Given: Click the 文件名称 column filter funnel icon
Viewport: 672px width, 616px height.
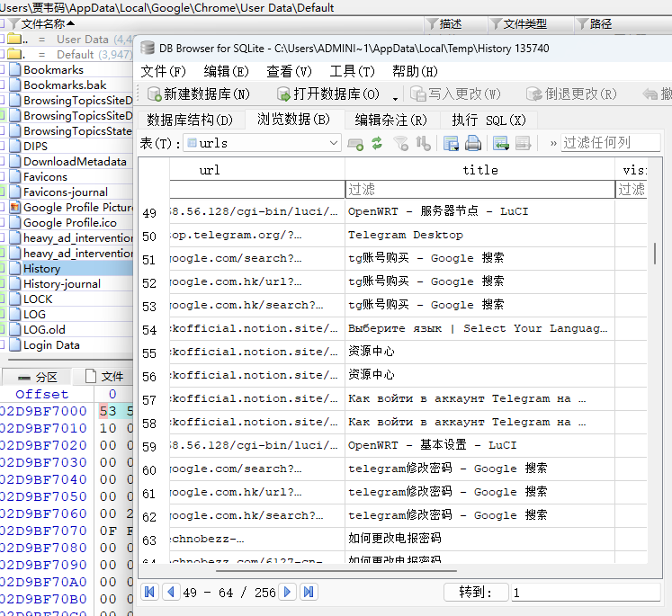Looking at the screenshot, I should (14, 24).
